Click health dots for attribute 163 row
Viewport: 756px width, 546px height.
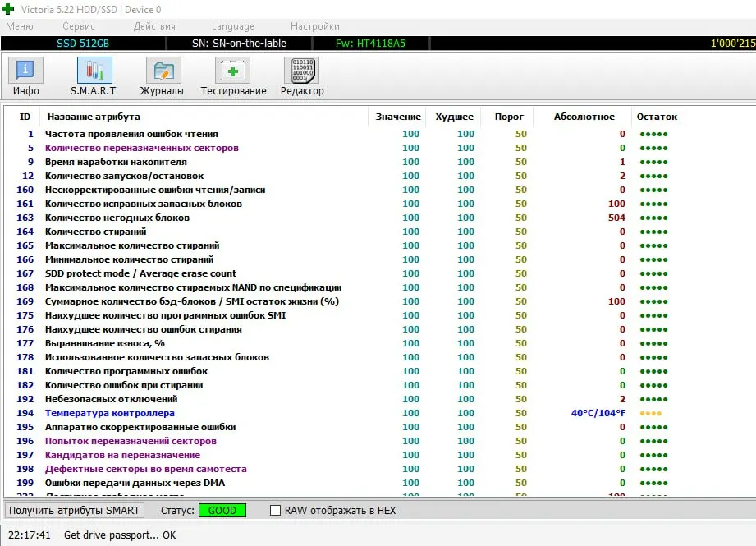(653, 218)
